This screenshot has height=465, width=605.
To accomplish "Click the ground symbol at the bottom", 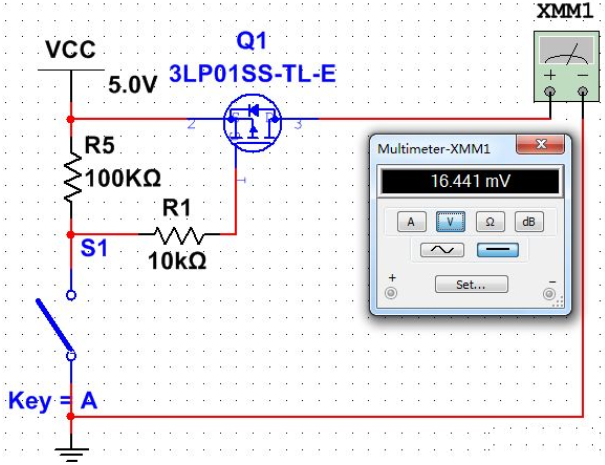I will pos(70,450).
